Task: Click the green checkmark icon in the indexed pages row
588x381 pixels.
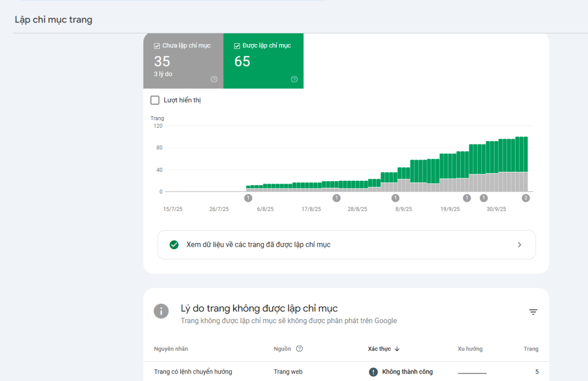Action: (174, 245)
